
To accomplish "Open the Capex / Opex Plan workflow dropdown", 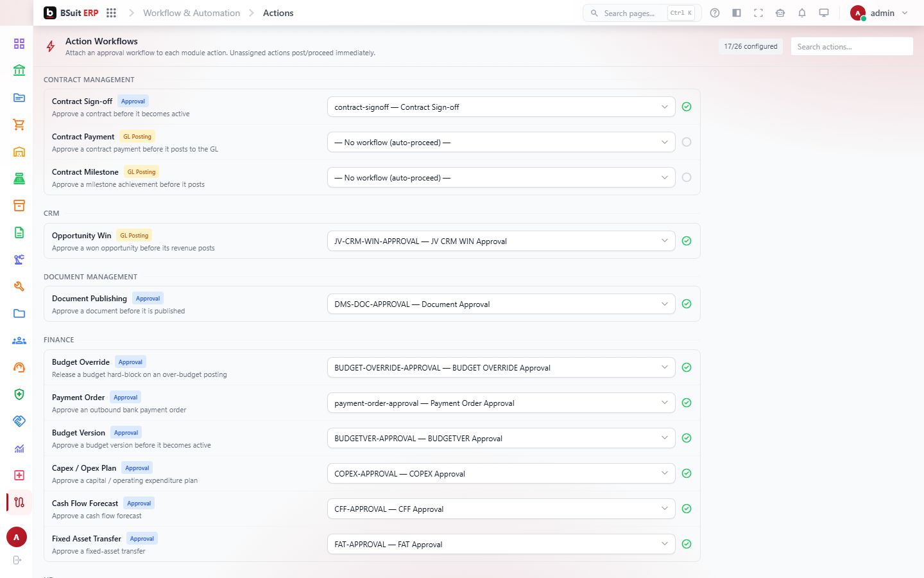I will pyautogui.click(x=501, y=473).
